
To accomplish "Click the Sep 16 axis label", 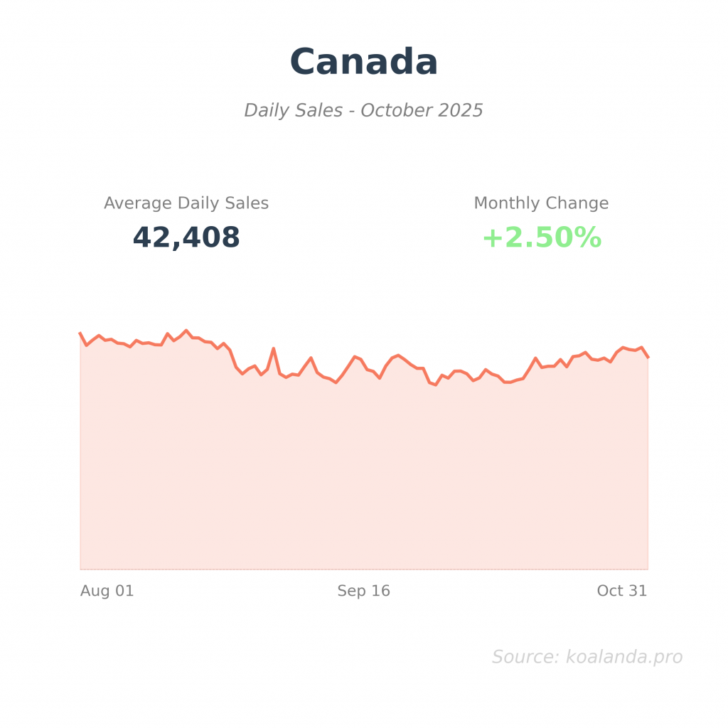I will (363, 591).
